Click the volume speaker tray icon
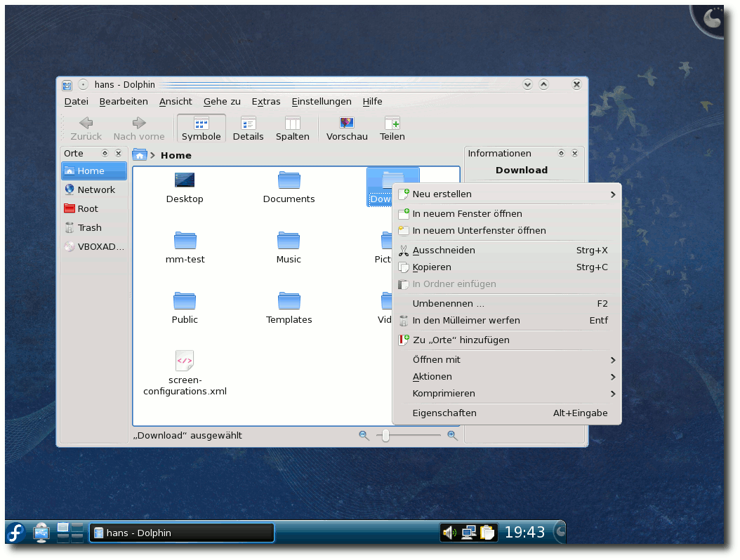Image resolution: width=740 pixels, height=560 pixels. pyautogui.click(x=449, y=533)
